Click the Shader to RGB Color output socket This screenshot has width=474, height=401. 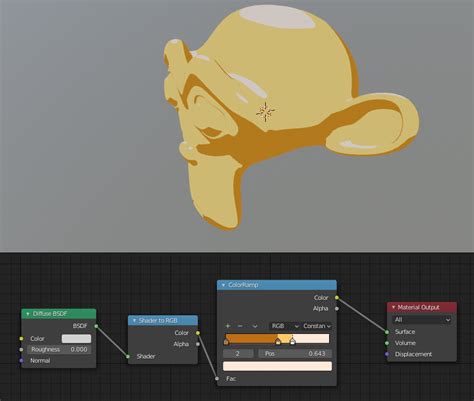pyautogui.click(x=198, y=333)
